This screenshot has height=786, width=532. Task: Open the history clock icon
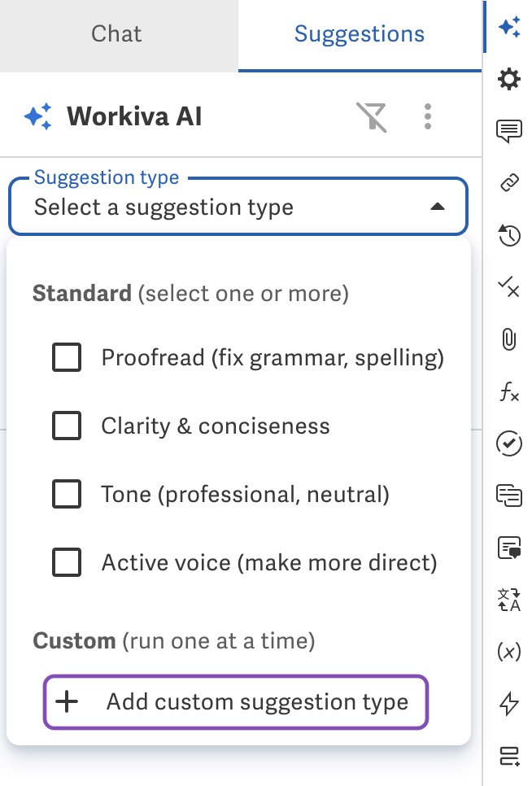pyautogui.click(x=509, y=235)
